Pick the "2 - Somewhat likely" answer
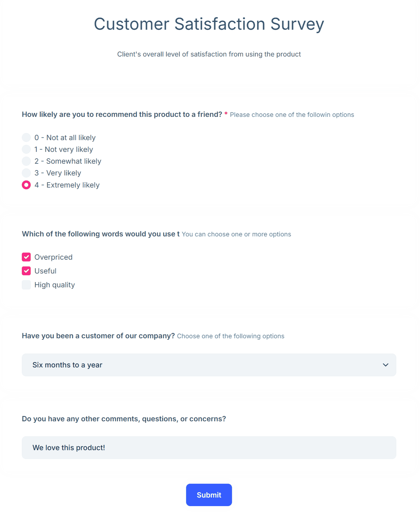Screen dimensions: 420x512 pos(26,161)
